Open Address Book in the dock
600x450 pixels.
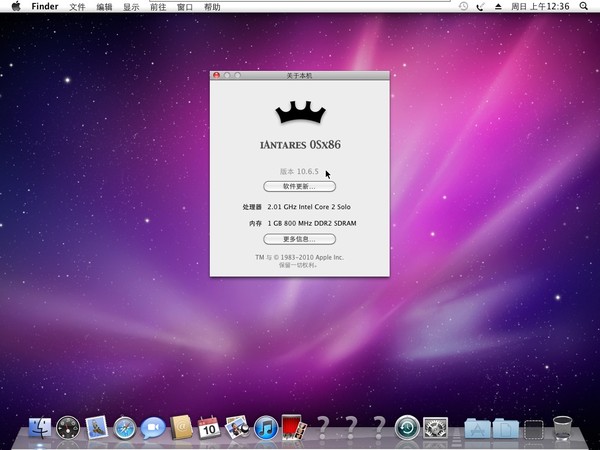tap(181, 430)
